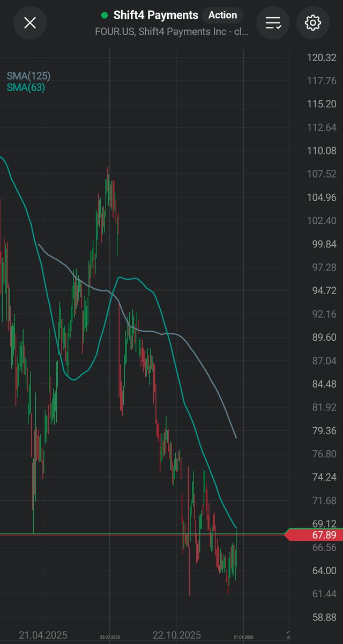Tap the 64.00 price axis label
Image resolution: width=343 pixels, height=644 pixels.
pos(324,570)
